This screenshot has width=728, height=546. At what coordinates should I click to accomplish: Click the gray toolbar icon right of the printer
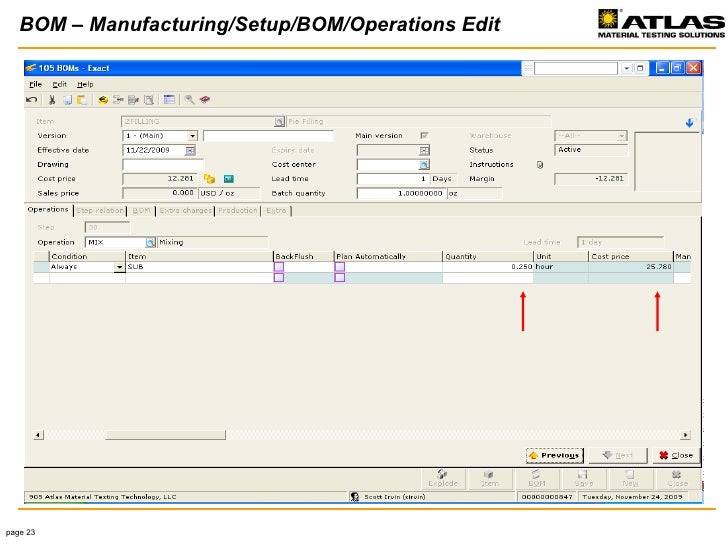tap(149, 100)
